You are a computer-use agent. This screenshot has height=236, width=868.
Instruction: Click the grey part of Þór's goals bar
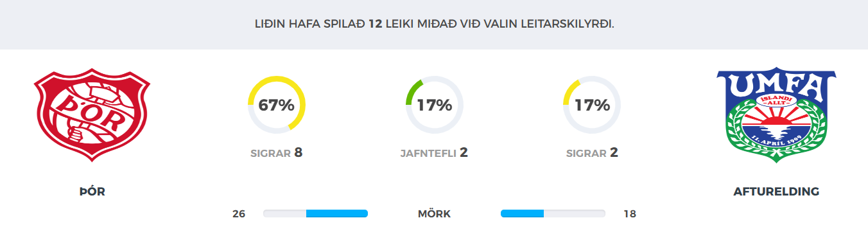(x=284, y=213)
